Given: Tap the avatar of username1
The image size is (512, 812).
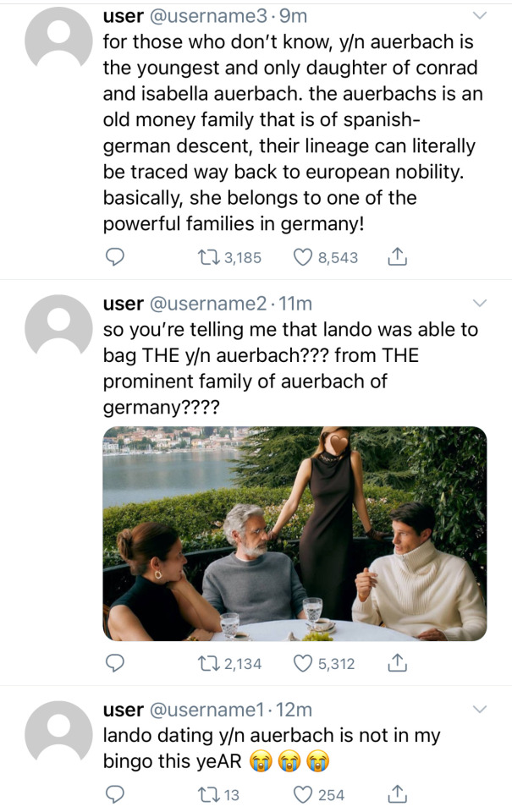Looking at the screenshot, I should coord(58,732).
